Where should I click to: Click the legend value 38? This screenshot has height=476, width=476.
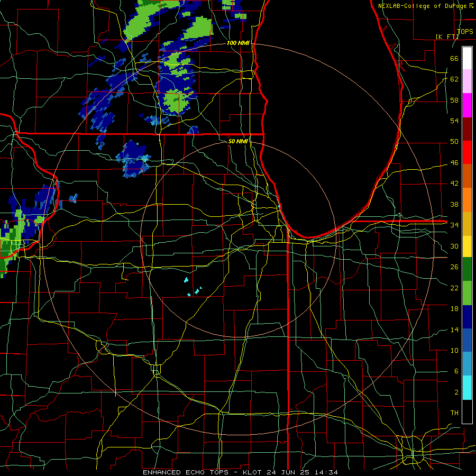tap(454, 204)
